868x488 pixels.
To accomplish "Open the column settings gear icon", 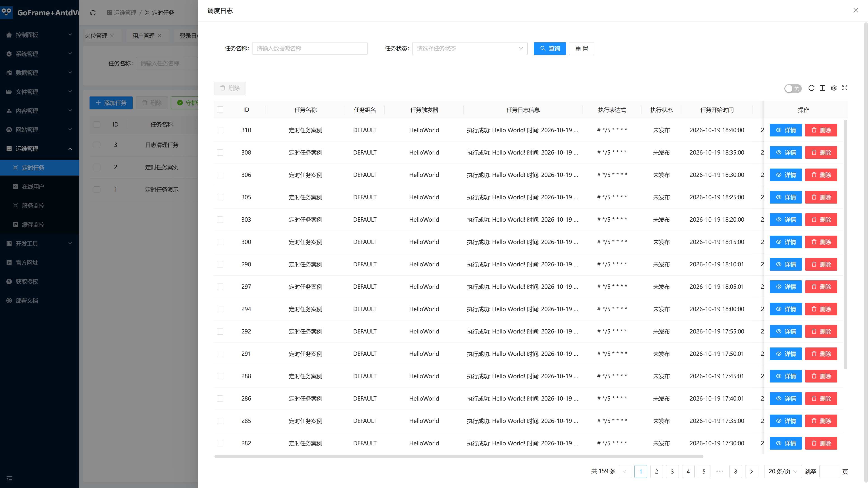I will 834,88.
